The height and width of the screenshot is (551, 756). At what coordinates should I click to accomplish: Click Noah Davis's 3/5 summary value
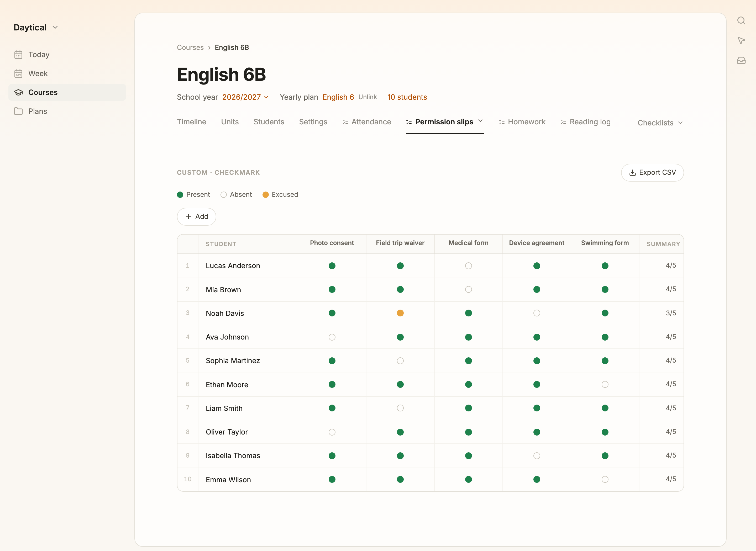tap(671, 313)
